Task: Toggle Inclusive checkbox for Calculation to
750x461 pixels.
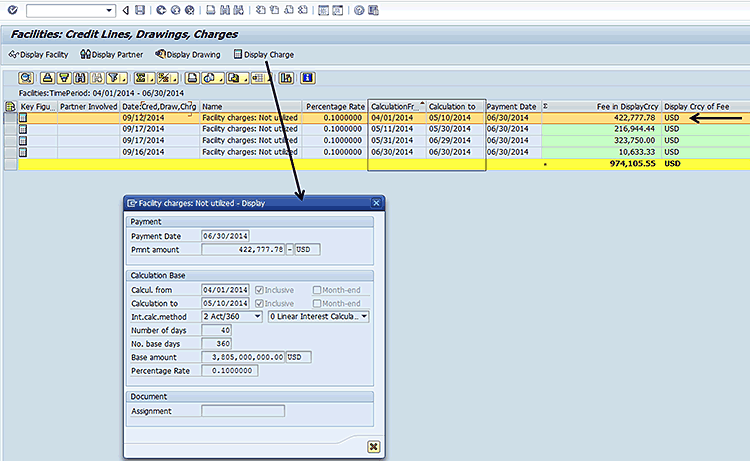Action: pyautogui.click(x=259, y=303)
